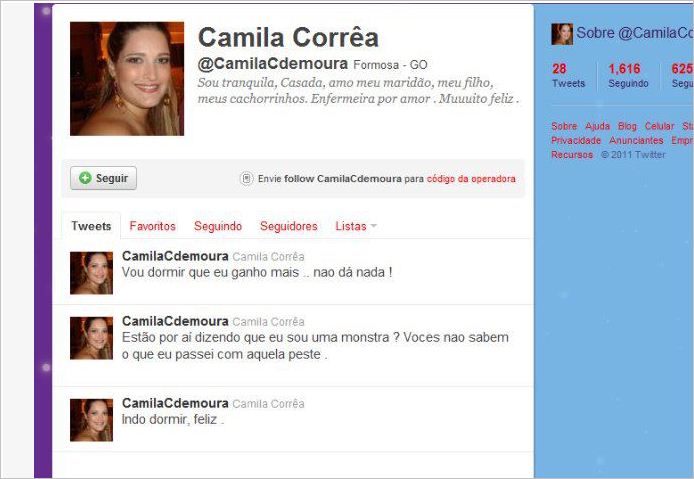Image resolution: width=694 pixels, height=479 pixels.
Task: Open the 28 Tweets count
Action: 568,76
